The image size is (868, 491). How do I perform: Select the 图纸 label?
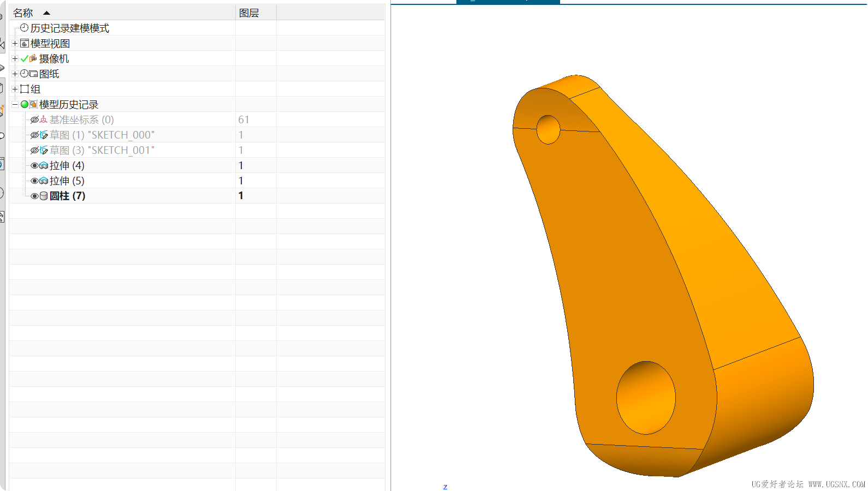tap(49, 74)
